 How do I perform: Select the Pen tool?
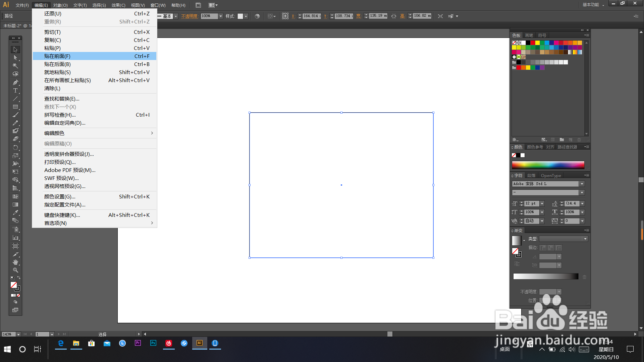[15, 82]
